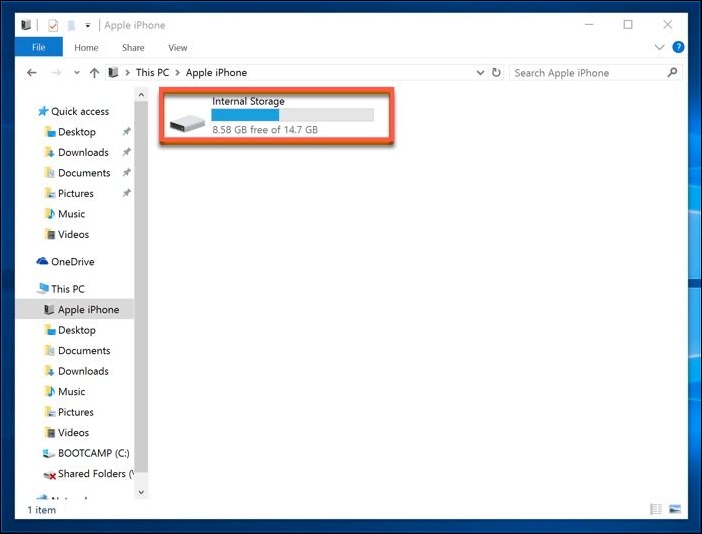Viewport: 702px width, 534px height.
Task: Select BOOTCAMP (C:) in navigation pane
Action: coord(93,453)
